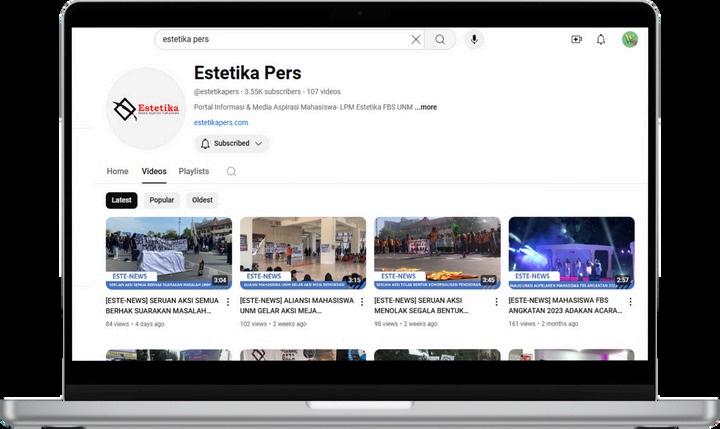Select the Videos tab
The height and width of the screenshot is (429, 720).
[x=154, y=171]
